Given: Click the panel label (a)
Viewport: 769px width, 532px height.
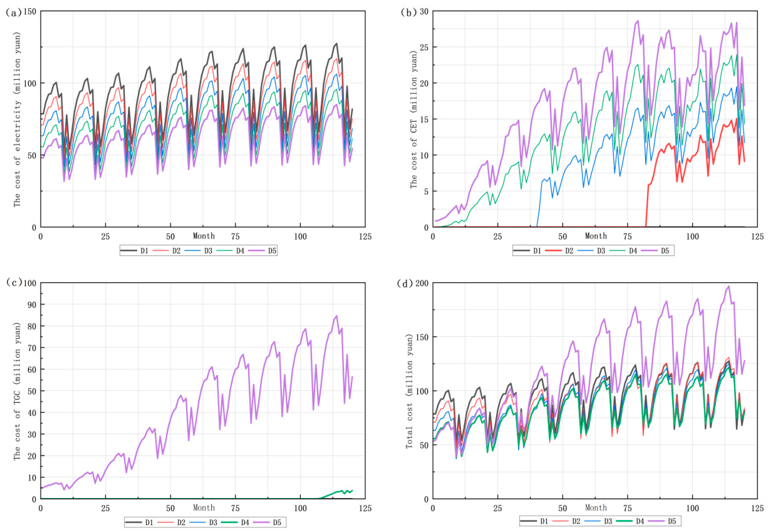Looking at the screenshot, I should point(13,12).
